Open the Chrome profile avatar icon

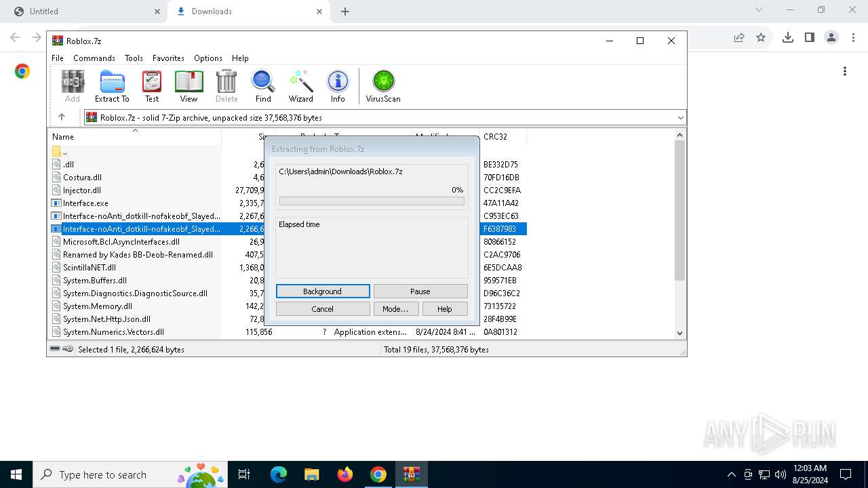(831, 37)
